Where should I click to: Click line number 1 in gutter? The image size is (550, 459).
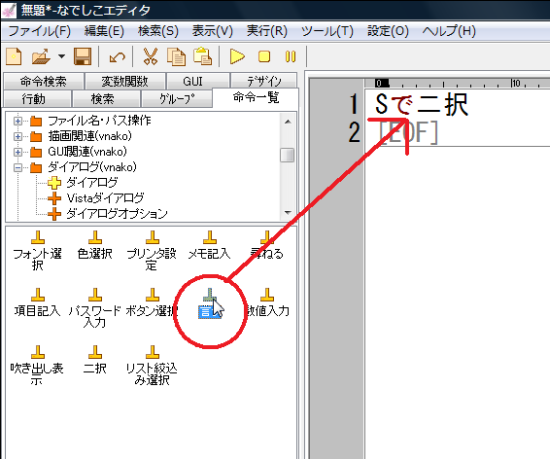354,104
